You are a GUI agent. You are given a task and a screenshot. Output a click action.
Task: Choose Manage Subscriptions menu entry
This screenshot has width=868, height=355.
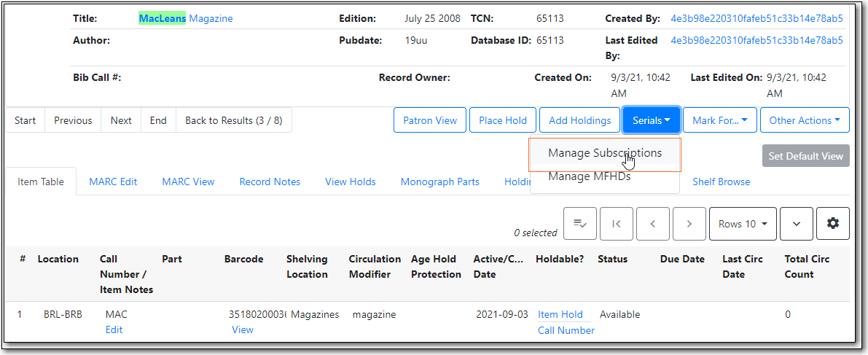click(x=605, y=153)
